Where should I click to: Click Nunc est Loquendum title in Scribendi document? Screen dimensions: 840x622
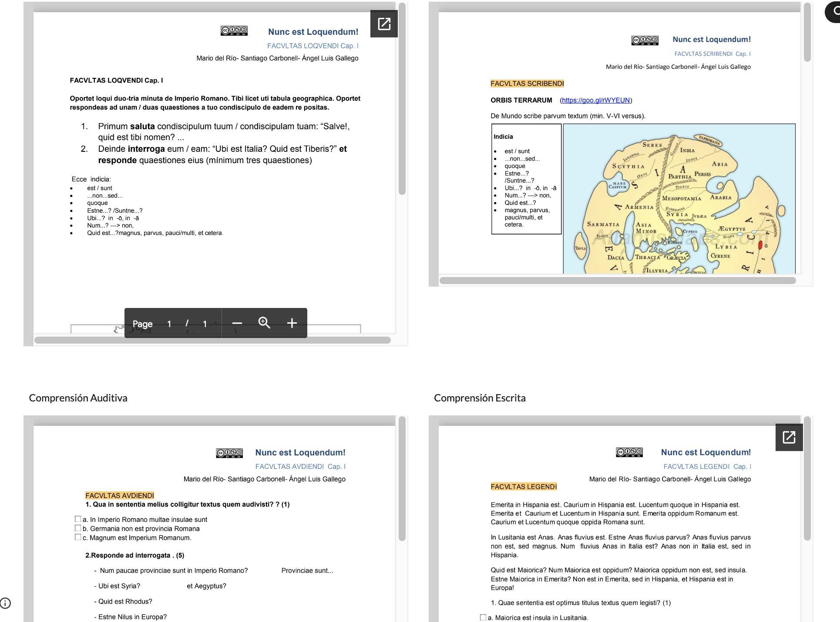point(712,40)
